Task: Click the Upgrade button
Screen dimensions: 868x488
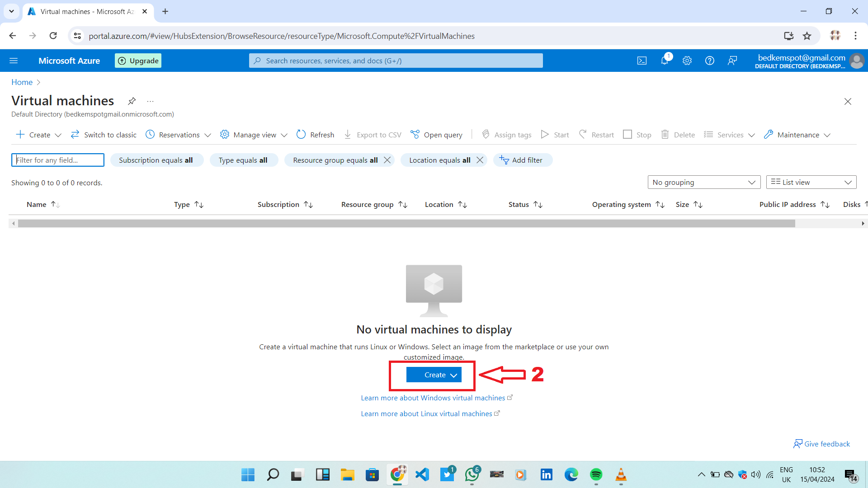Action: point(138,61)
